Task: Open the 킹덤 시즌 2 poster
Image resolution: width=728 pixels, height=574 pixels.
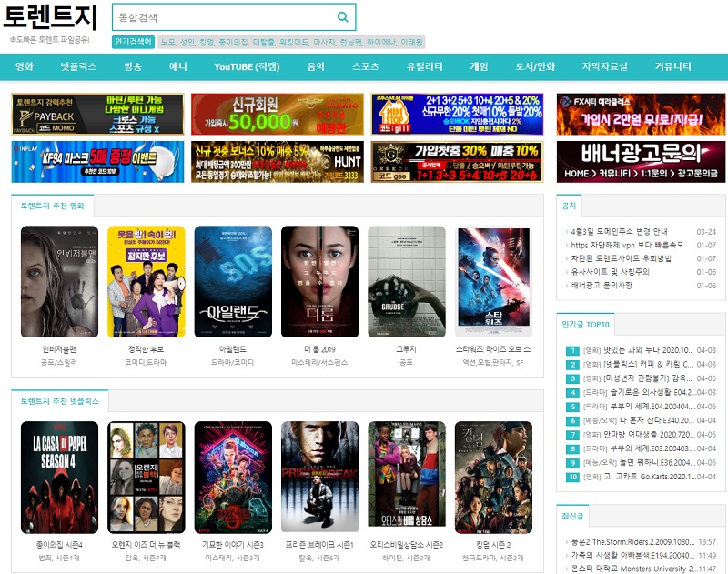Action: [493, 477]
